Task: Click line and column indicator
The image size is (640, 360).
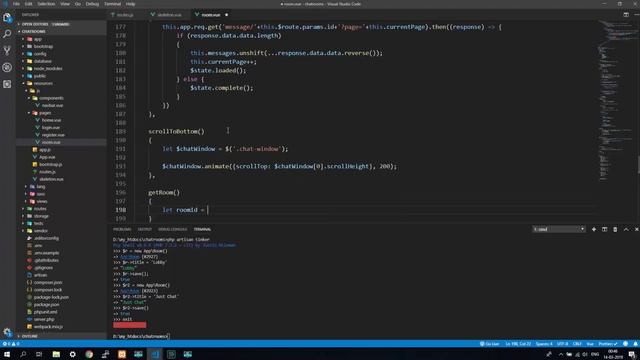Action: (518, 344)
